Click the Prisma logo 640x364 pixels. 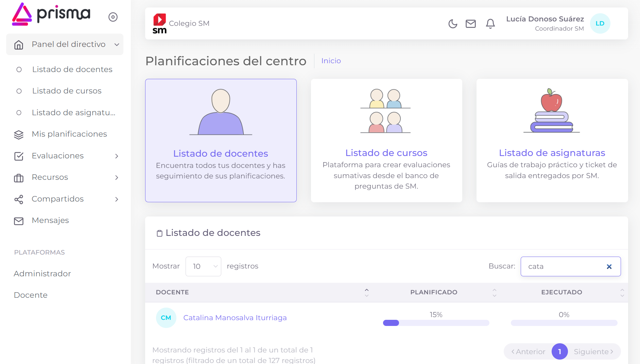tap(51, 14)
